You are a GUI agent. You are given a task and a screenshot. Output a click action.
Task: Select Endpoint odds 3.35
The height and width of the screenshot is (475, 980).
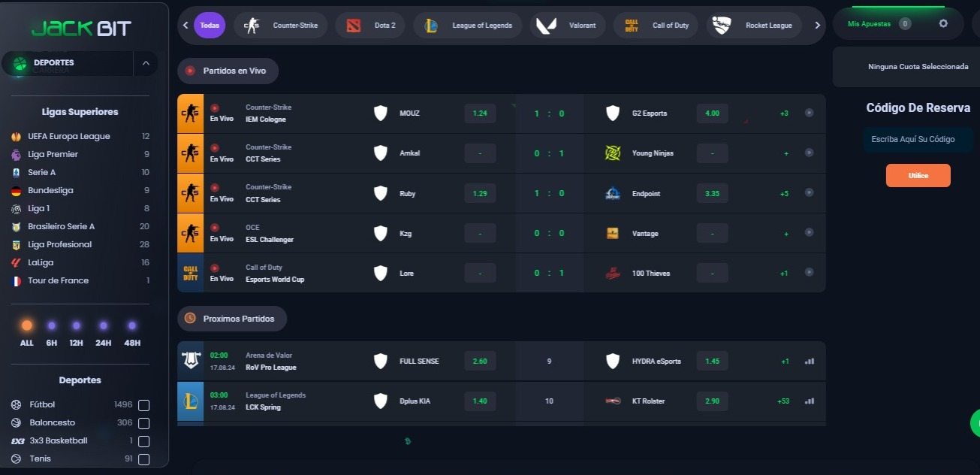[x=713, y=194]
